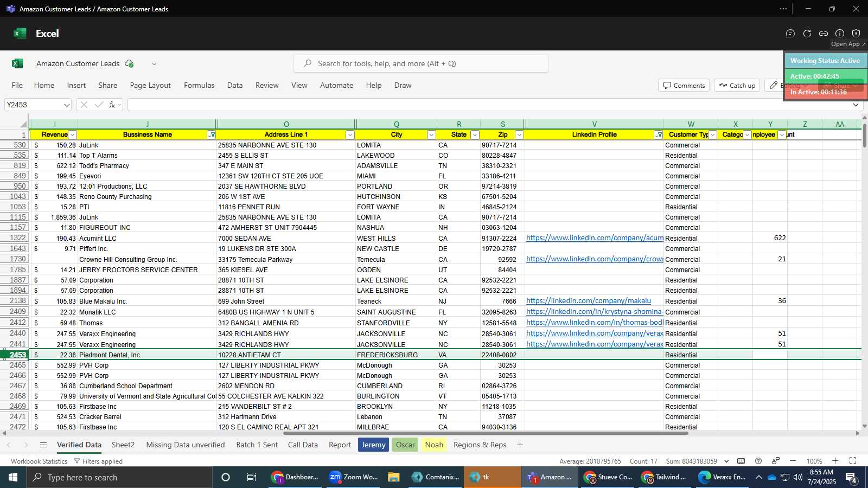This screenshot has width=868, height=488.
Task: Open Cortana circle in taskbar
Action: (x=226, y=477)
